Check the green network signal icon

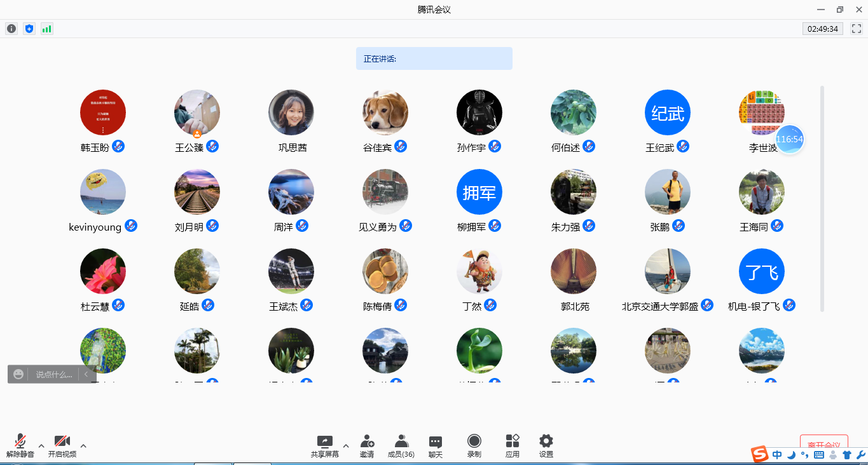coord(47,29)
